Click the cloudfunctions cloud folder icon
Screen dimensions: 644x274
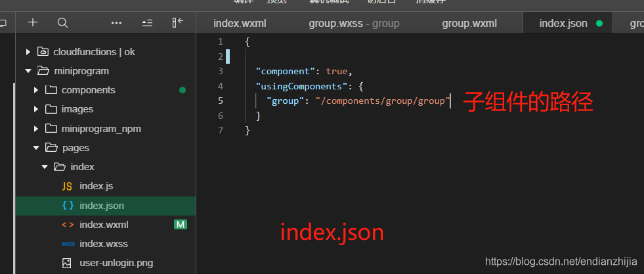[42, 52]
